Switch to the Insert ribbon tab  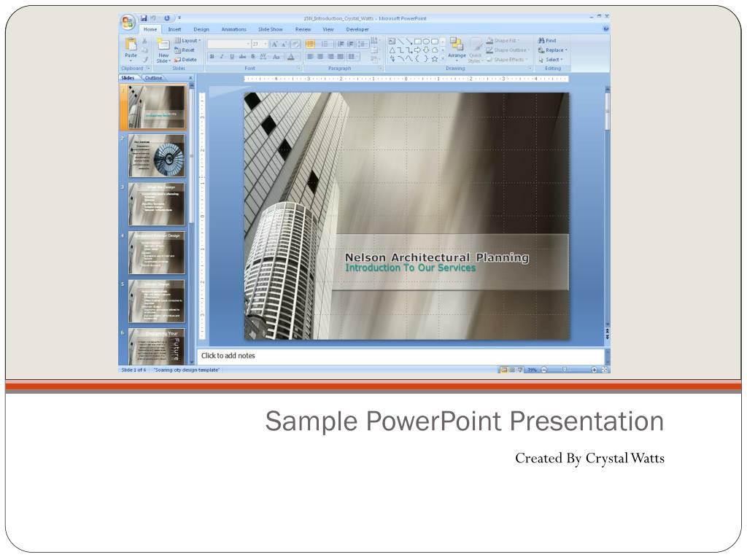[x=174, y=29]
